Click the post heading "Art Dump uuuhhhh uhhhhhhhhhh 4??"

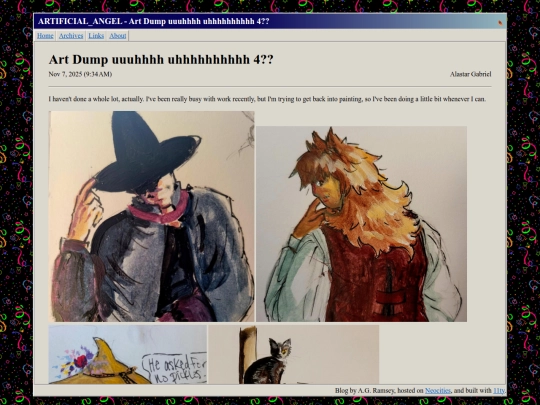point(161,60)
